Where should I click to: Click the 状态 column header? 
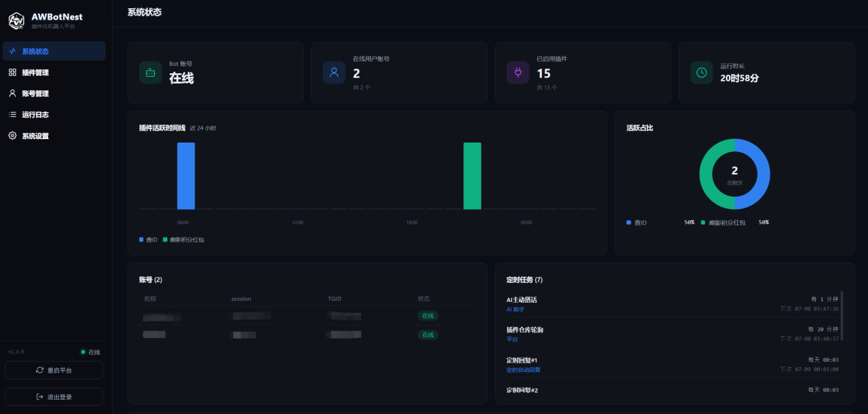(425, 299)
